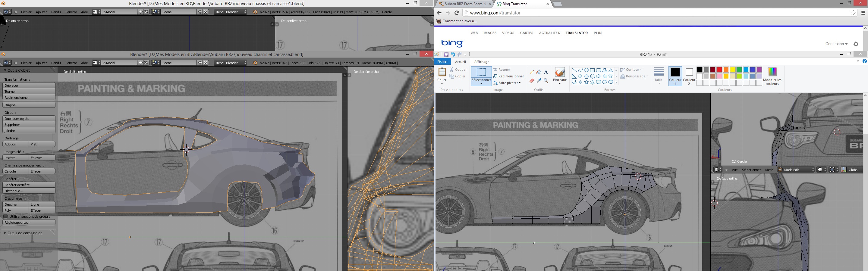Pick the Color picker eyedropper in Paint

coord(539,80)
